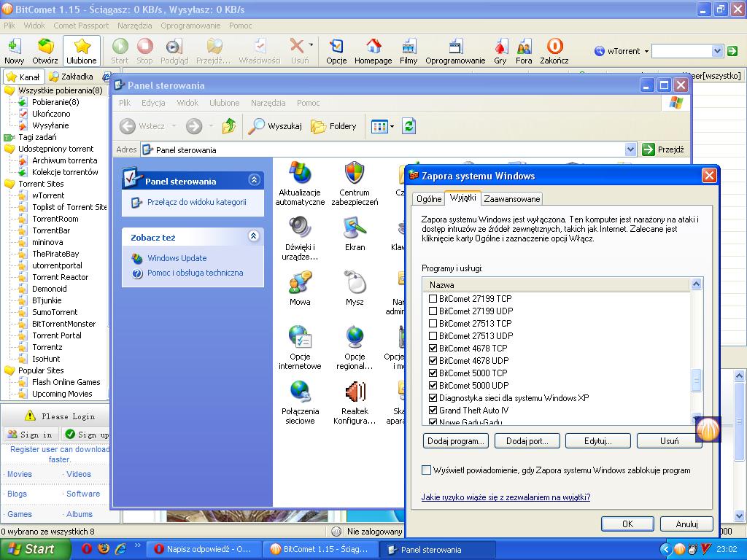The height and width of the screenshot is (560, 747).
Task: Launch Firefox from the quick launch bar
Action: tap(104, 548)
